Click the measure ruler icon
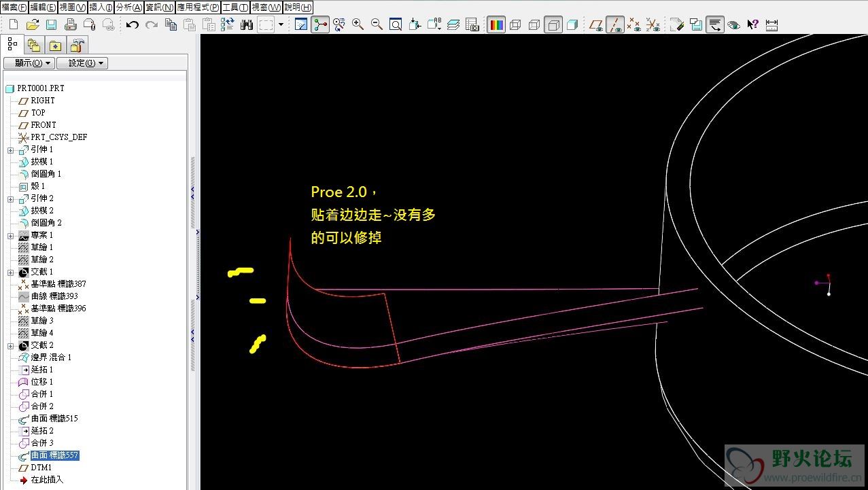868x490 pixels. (x=771, y=24)
